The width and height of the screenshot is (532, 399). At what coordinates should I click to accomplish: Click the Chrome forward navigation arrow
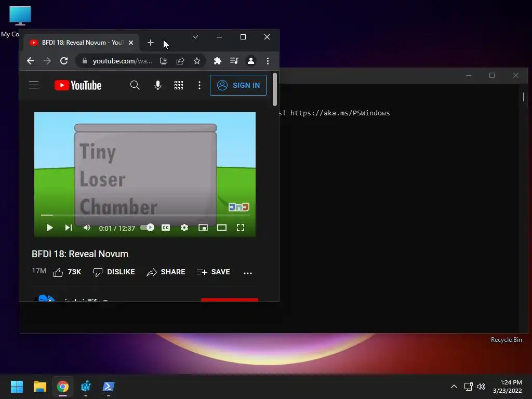(x=47, y=61)
